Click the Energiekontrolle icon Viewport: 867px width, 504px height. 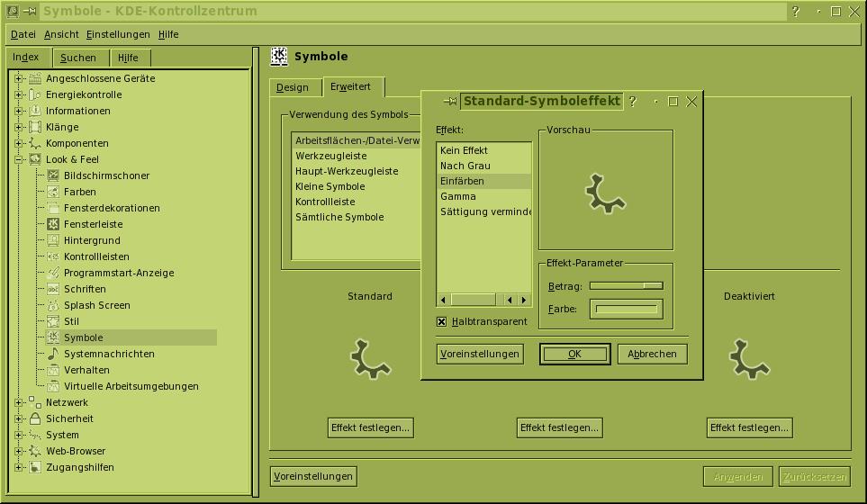(x=35, y=94)
